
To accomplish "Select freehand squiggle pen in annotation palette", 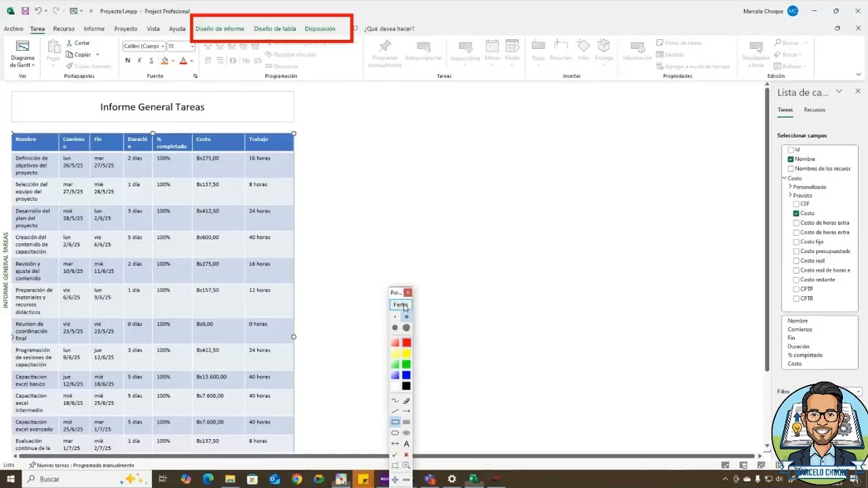I will [395, 401].
